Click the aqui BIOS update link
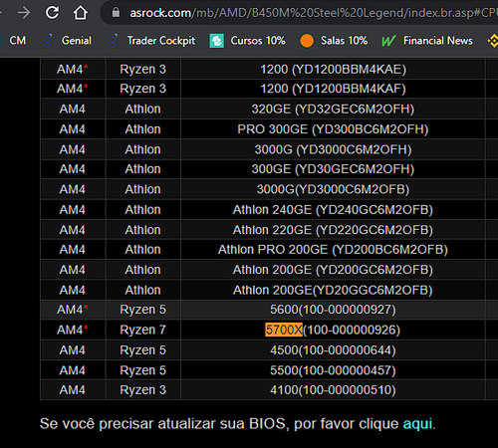The width and height of the screenshot is (498, 448). tap(417, 424)
